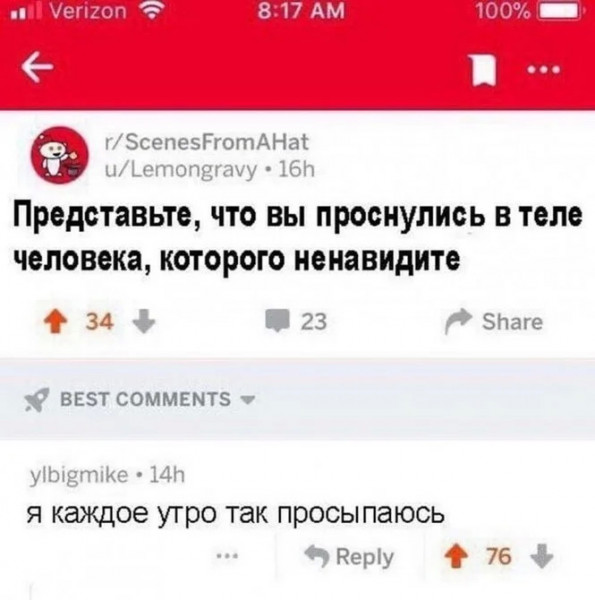Bookmark this post with the save icon

tap(483, 70)
